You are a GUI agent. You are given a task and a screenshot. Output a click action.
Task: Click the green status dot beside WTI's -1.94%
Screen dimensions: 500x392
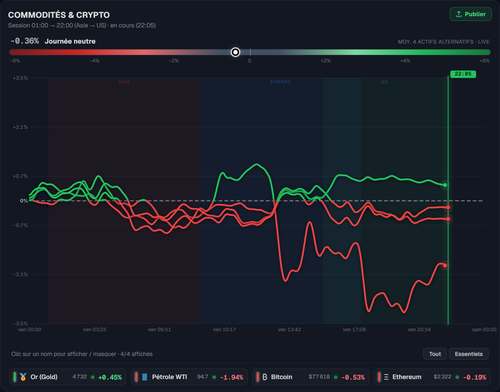click(x=214, y=377)
